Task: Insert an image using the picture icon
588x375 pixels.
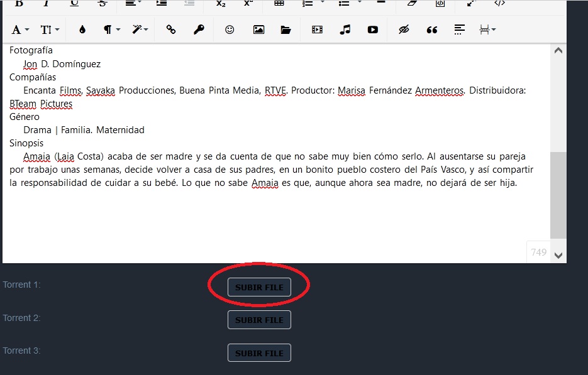Action: point(258,30)
